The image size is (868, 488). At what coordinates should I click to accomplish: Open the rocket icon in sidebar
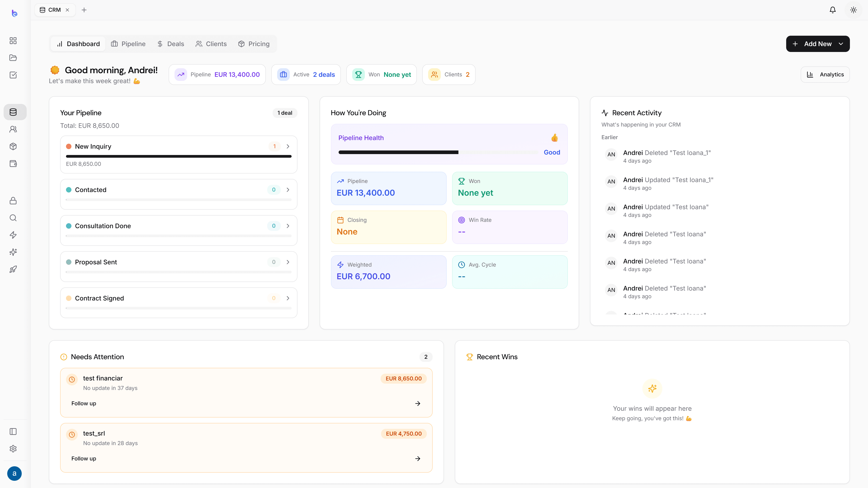(x=13, y=269)
